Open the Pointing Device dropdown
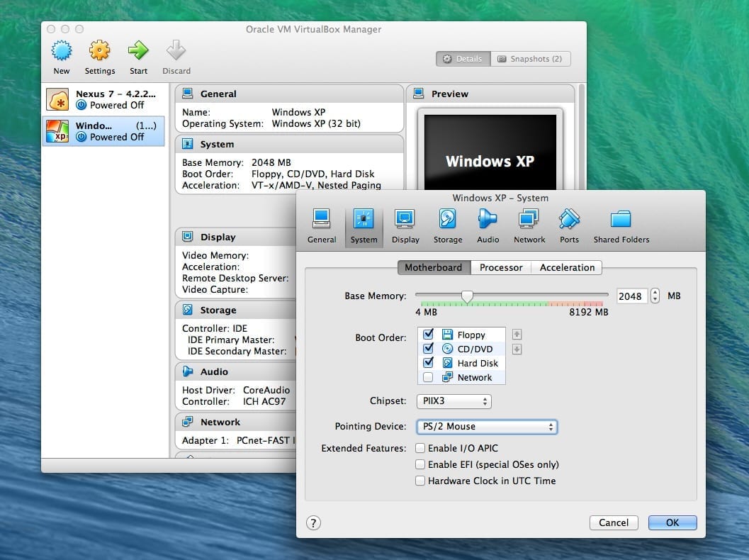The width and height of the screenshot is (749, 560). click(487, 427)
